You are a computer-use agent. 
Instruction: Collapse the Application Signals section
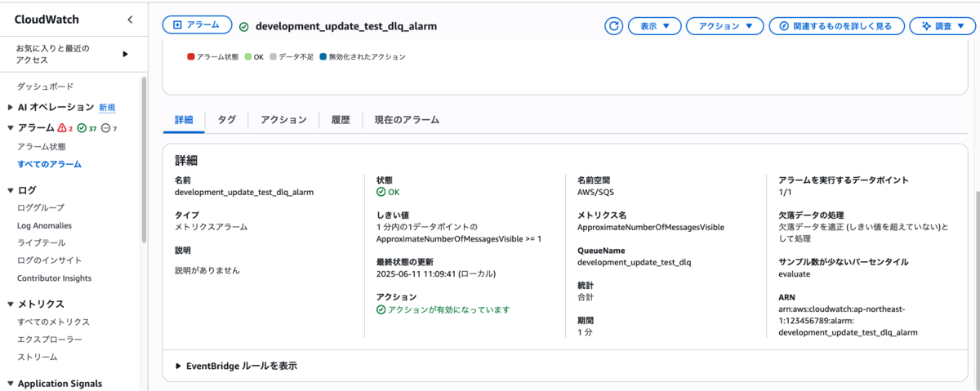10,384
